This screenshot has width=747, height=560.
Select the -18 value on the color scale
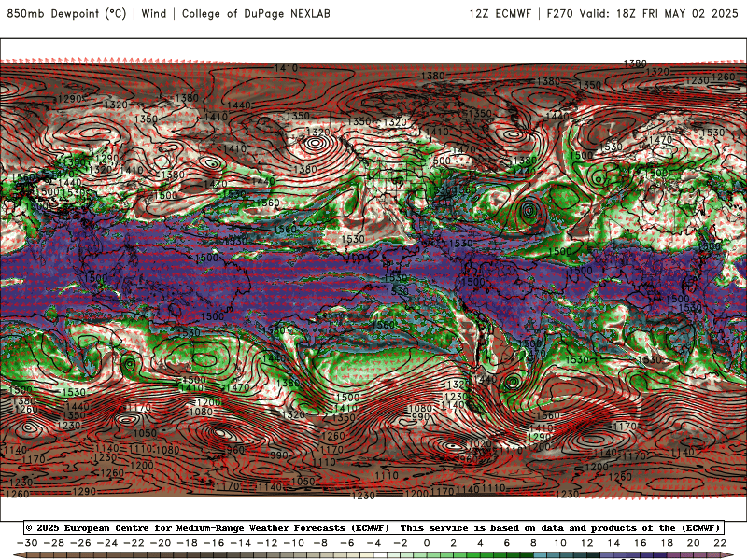tap(188, 543)
